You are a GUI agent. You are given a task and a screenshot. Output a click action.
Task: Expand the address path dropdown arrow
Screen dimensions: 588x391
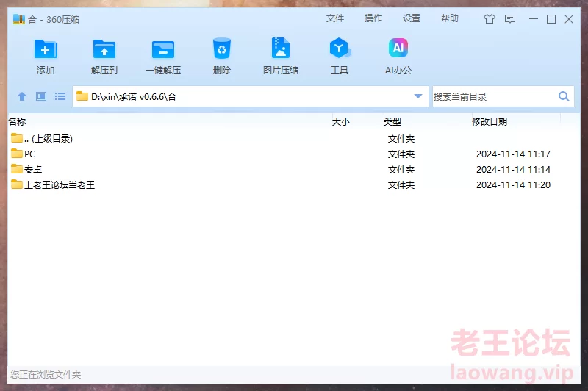(418, 96)
